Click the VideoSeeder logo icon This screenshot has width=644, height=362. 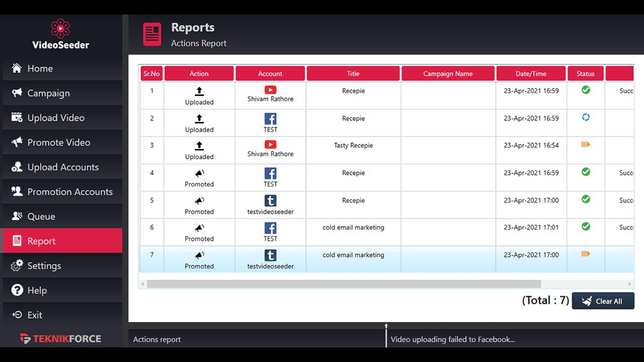coord(60,28)
